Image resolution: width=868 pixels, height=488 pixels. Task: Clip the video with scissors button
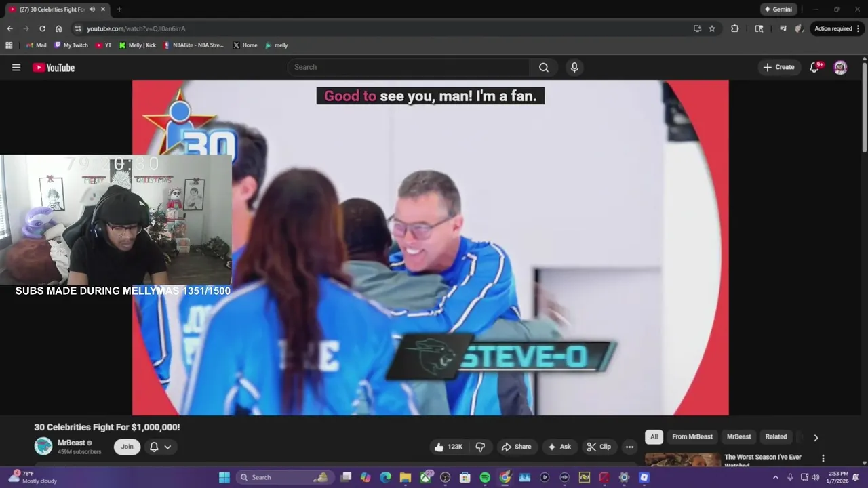click(599, 447)
